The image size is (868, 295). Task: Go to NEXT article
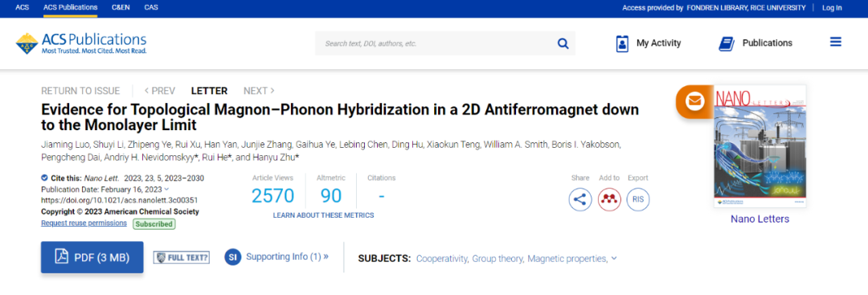259,91
